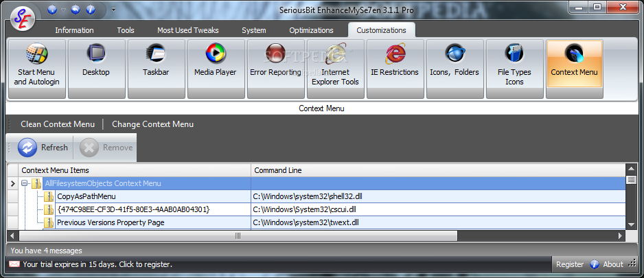Screen dimensions: 644x278
Task: Open the Media Player settings
Action: pos(216,69)
